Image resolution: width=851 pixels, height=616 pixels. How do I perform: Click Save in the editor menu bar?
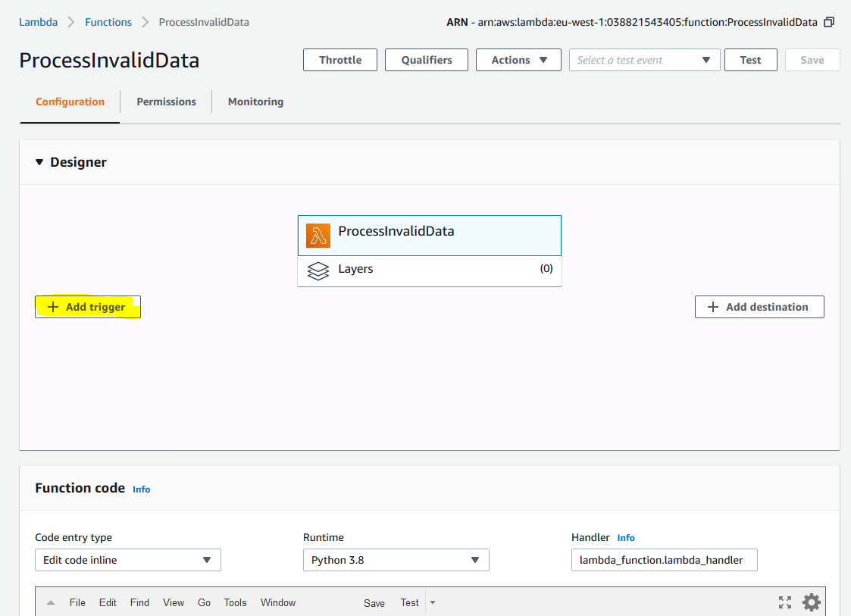click(374, 603)
